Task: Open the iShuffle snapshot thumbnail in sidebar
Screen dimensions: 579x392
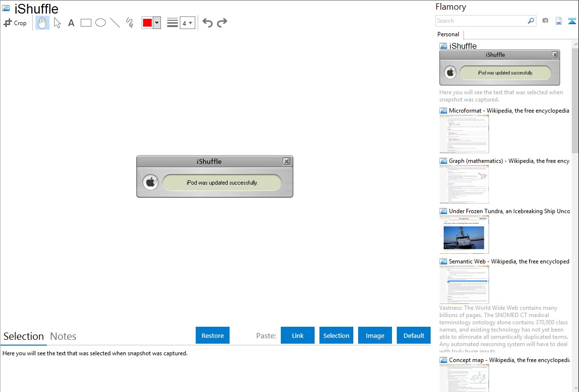Action: [500, 68]
